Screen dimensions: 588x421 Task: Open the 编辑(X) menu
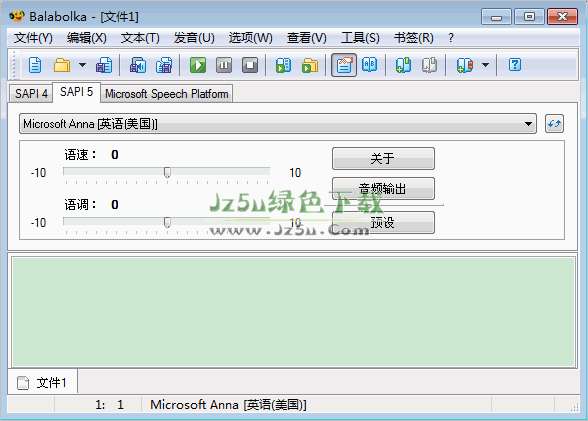[87, 38]
